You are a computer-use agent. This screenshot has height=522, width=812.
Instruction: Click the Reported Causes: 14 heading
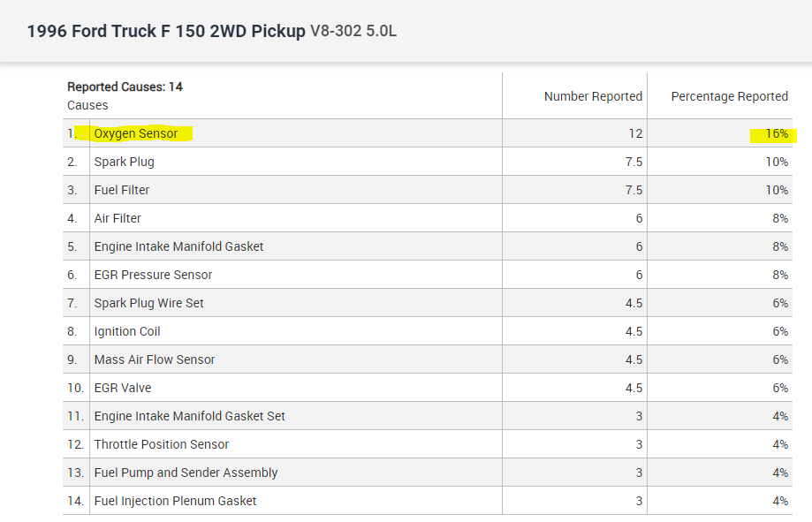pyautogui.click(x=125, y=87)
